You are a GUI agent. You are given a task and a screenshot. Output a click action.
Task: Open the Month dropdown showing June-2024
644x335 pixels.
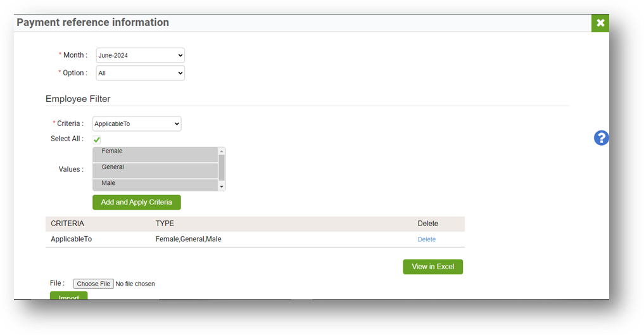(140, 56)
